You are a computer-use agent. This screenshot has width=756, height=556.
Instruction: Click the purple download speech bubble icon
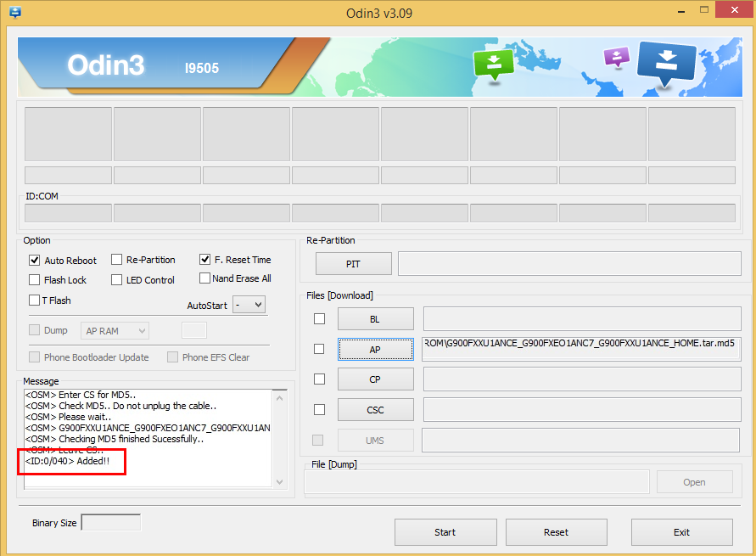[x=617, y=57]
